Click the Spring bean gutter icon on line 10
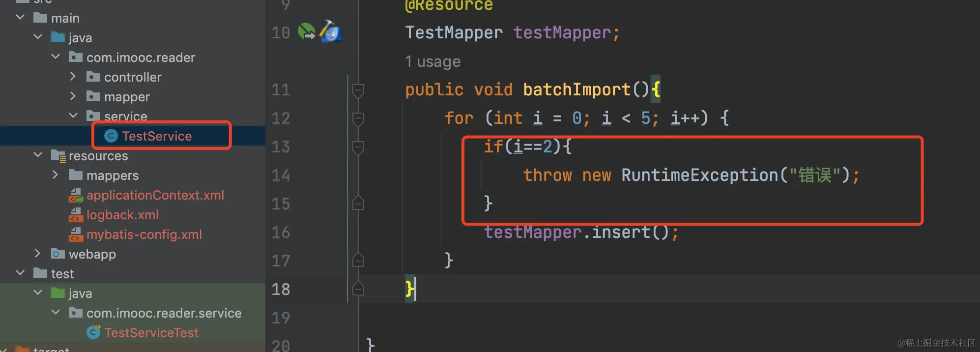This screenshot has height=352, width=980. click(x=331, y=31)
